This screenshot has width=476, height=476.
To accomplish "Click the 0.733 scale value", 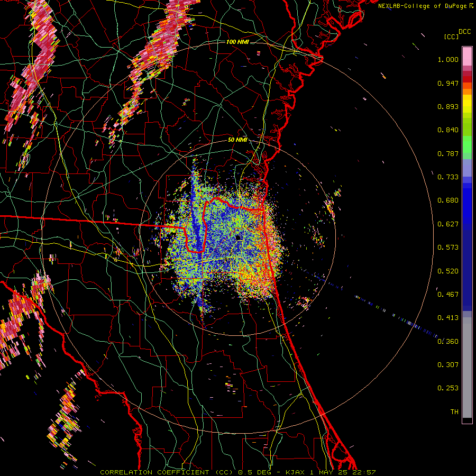I will (448, 177).
